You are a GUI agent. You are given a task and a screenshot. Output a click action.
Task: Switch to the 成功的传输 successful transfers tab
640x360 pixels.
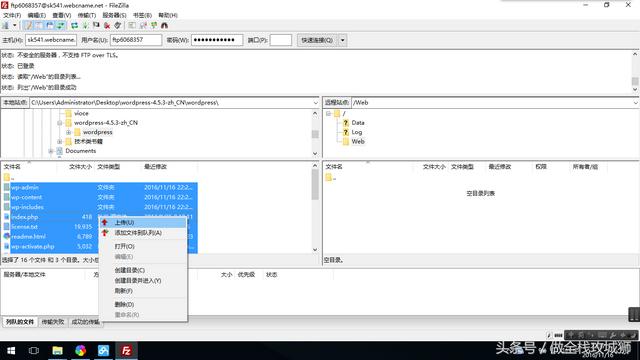pyautogui.click(x=85, y=322)
